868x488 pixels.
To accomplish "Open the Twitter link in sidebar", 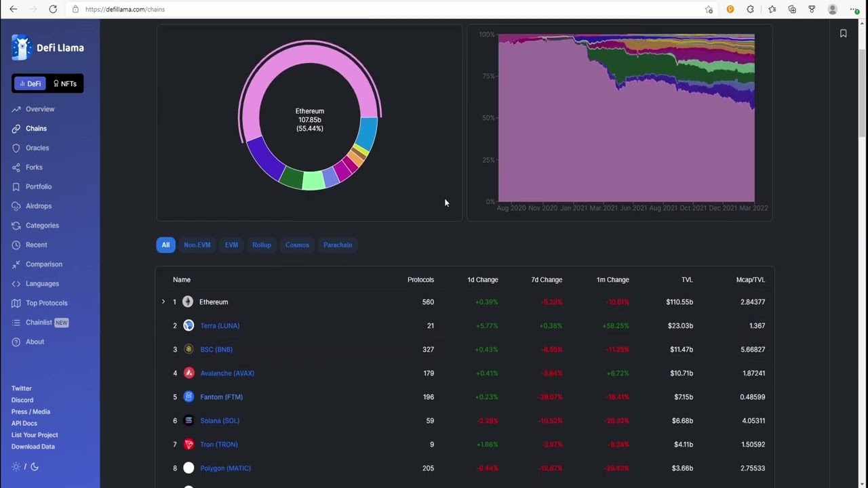I will pyautogui.click(x=22, y=388).
